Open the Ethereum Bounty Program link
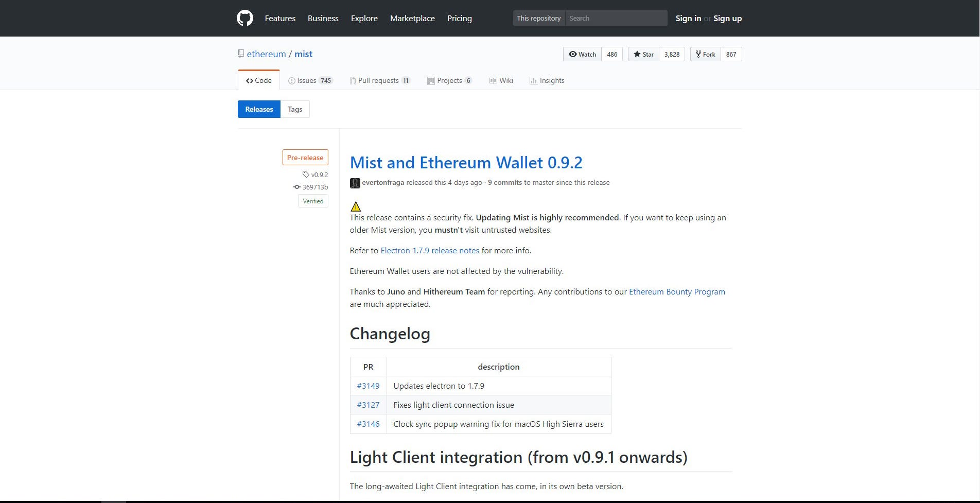This screenshot has height=503, width=980. click(x=677, y=291)
